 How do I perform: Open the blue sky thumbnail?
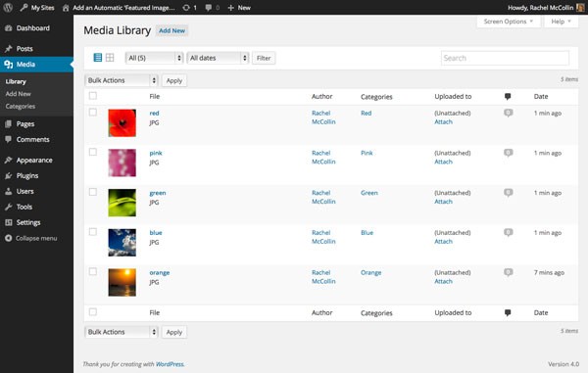pyautogui.click(x=122, y=243)
